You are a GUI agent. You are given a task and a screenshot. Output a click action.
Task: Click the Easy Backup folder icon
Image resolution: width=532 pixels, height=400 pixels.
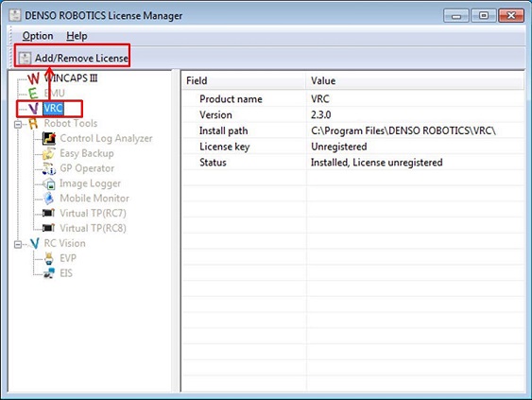click(x=49, y=153)
